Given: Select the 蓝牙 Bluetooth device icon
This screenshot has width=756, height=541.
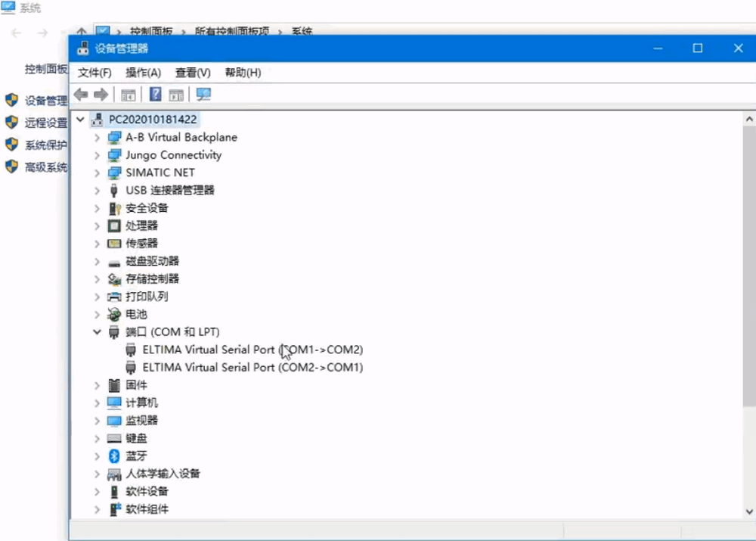Looking at the screenshot, I should coord(114,455).
